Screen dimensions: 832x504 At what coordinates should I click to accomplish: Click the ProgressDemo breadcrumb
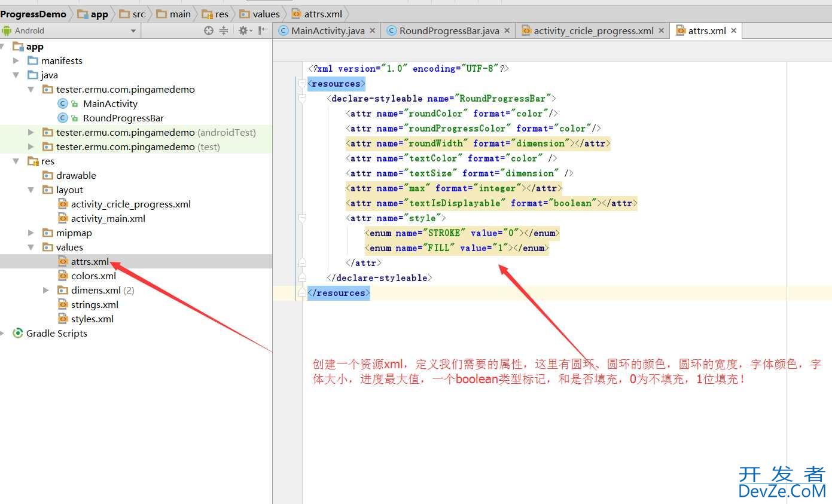click(x=33, y=14)
